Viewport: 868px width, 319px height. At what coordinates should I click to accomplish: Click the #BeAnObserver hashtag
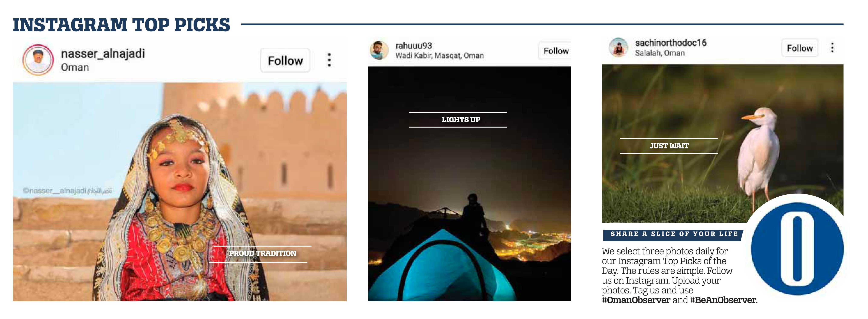point(724,300)
